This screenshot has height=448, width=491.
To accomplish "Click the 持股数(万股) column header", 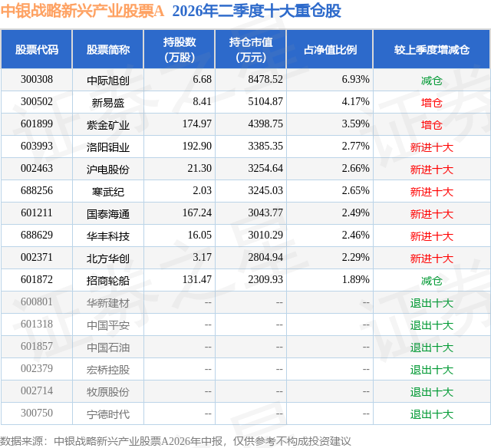I will [180, 49].
